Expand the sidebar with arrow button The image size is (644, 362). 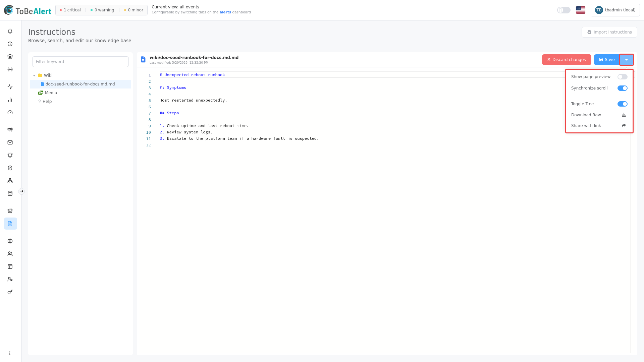click(21, 191)
